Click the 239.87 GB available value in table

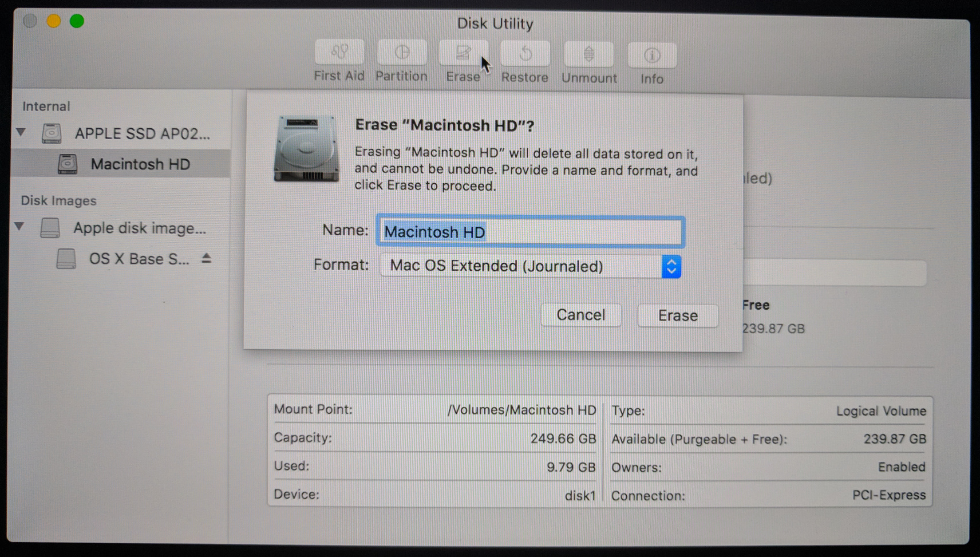(895, 439)
